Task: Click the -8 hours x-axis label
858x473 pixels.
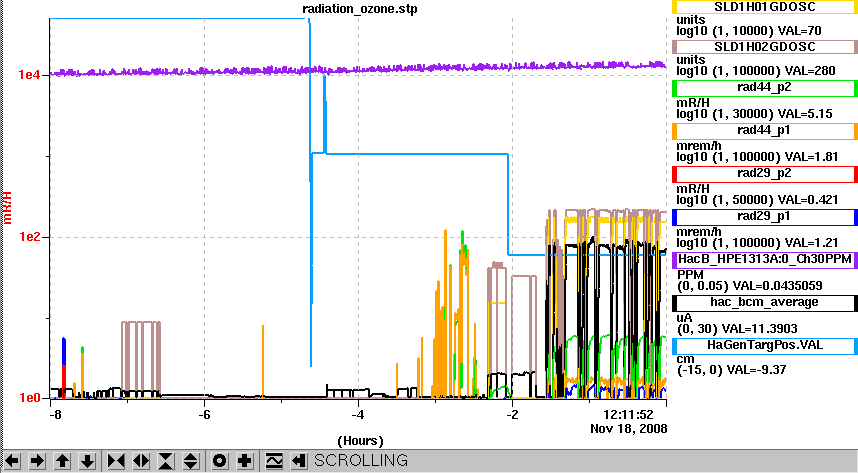Action: pos(55,414)
